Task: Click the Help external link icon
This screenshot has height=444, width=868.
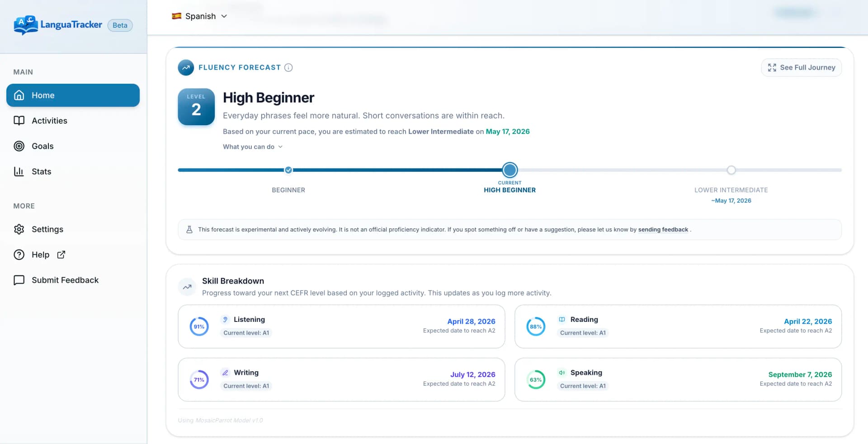Action: point(61,255)
